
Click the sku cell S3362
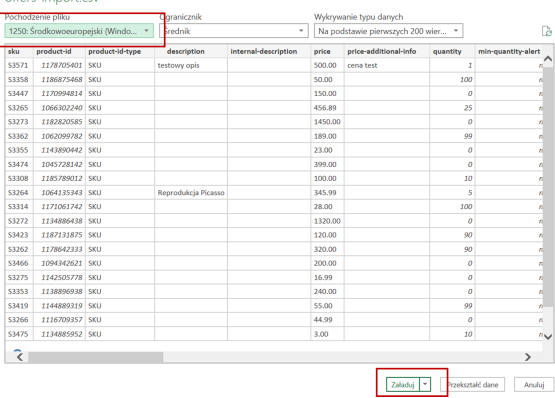19,136
